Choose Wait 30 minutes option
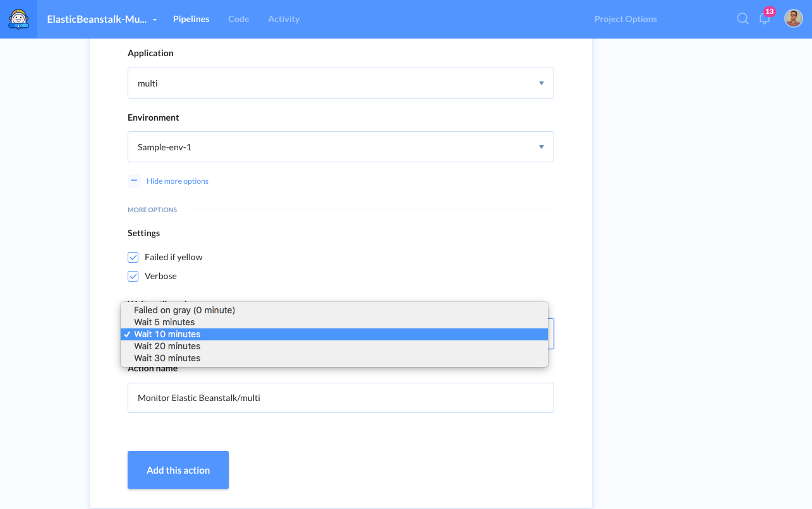 pyautogui.click(x=334, y=358)
